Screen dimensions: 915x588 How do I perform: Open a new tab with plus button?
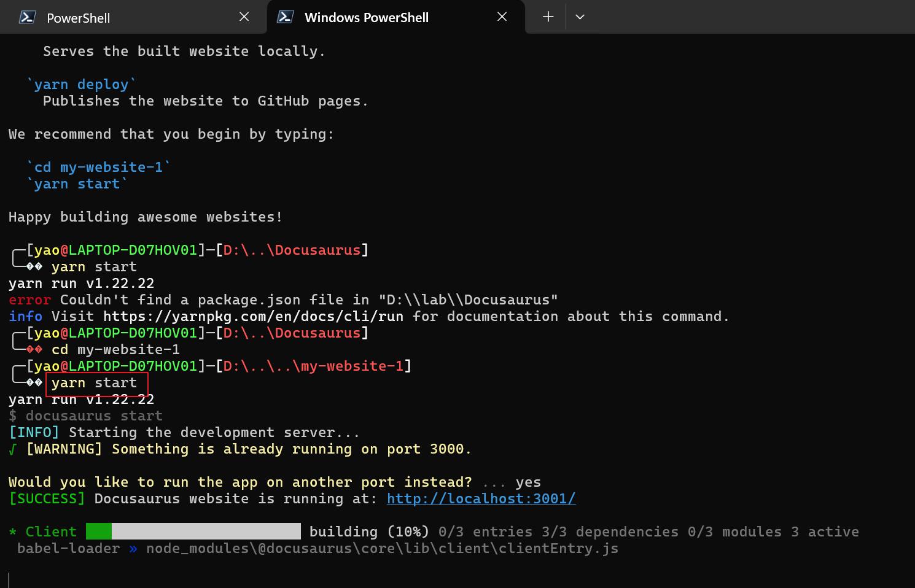click(548, 17)
